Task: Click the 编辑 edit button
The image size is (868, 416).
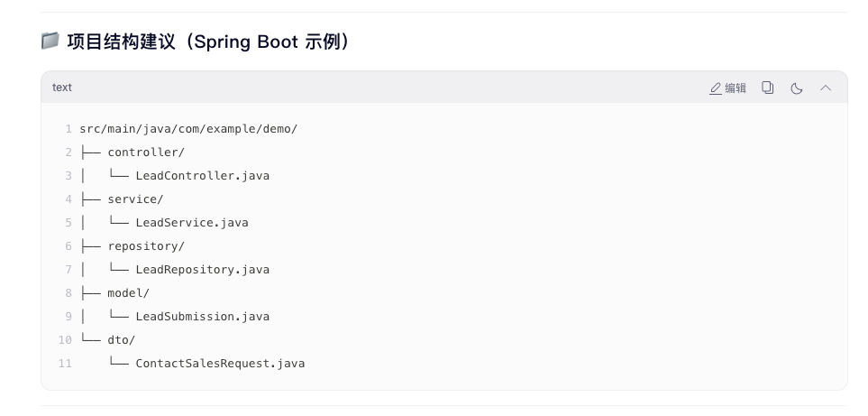Action: (x=728, y=88)
